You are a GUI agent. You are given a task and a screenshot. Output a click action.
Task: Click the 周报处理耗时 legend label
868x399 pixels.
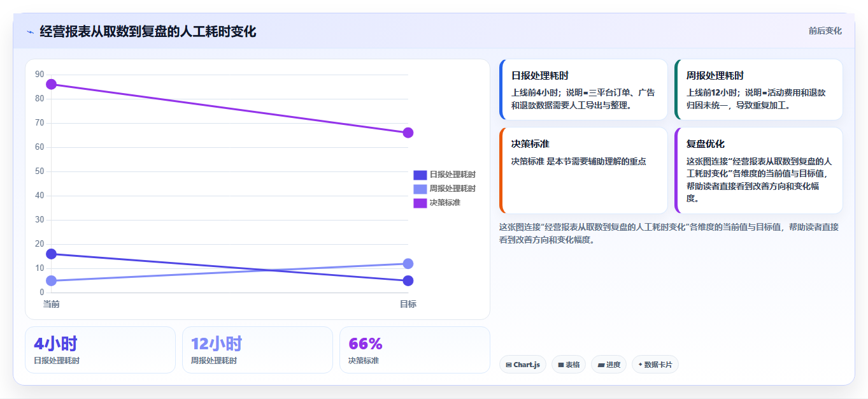click(453, 189)
